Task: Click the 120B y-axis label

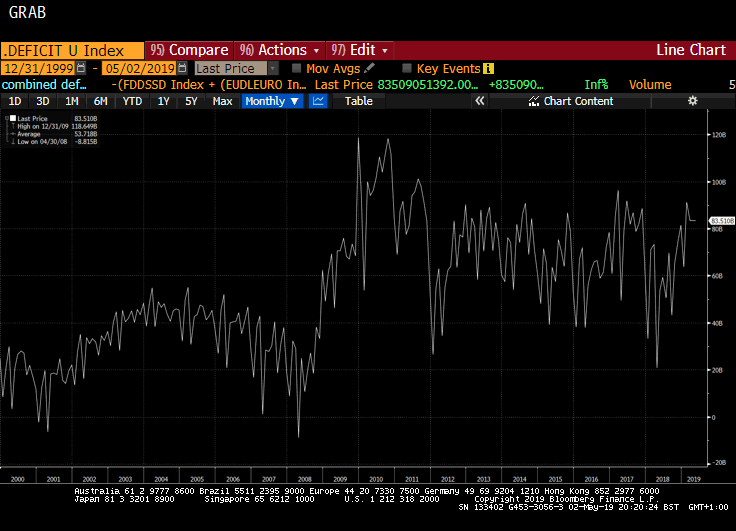Action: [719, 135]
